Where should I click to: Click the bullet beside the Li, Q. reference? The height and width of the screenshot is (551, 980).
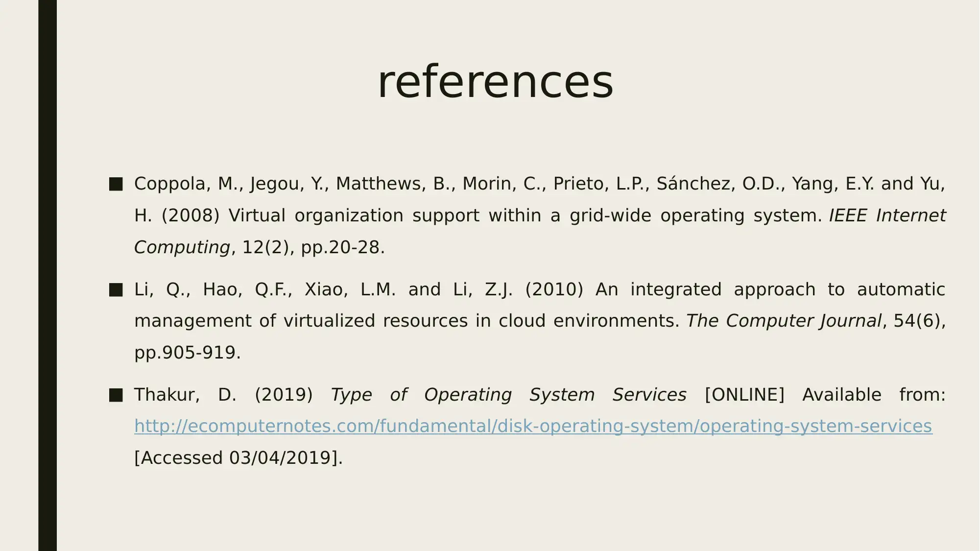tap(116, 290)
